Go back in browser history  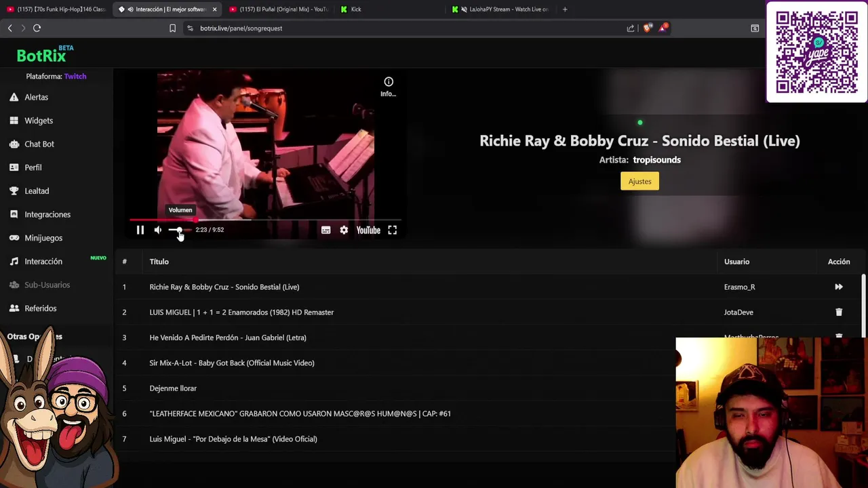[x=9, y=28]
